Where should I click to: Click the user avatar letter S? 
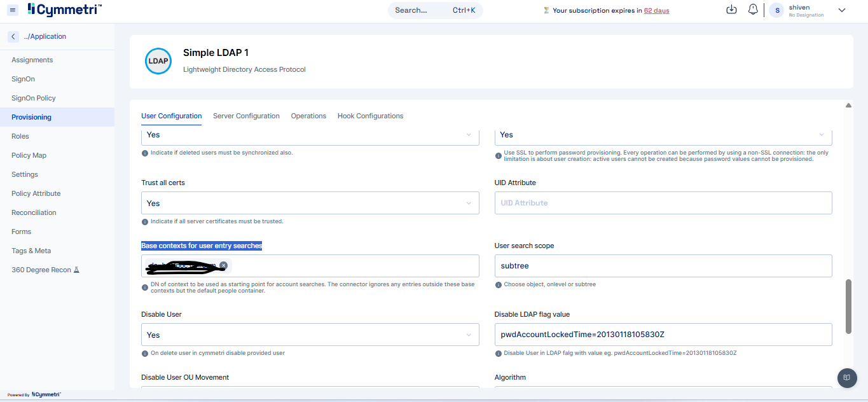[777, 10]
